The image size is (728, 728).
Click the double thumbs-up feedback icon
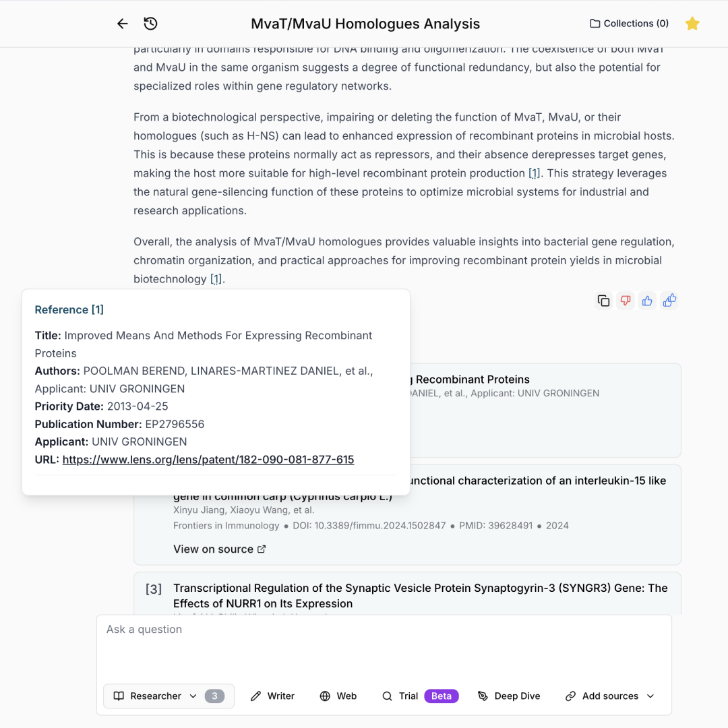click(669, 301)
